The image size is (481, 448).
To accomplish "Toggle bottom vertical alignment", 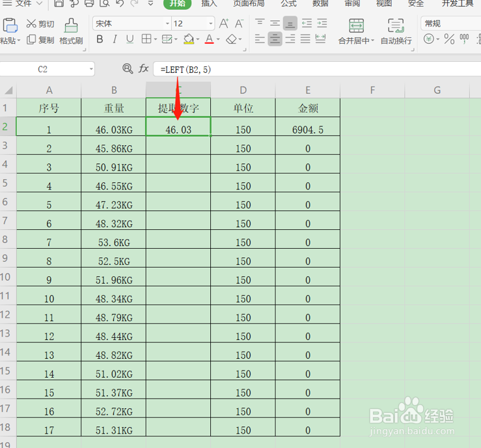I will pyautogui.click(x=290, y=23).
